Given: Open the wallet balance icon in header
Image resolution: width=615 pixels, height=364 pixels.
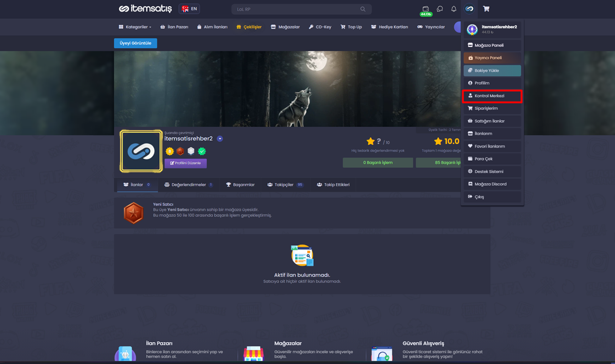Looking at the screenshot, I should tap(425, 9).
